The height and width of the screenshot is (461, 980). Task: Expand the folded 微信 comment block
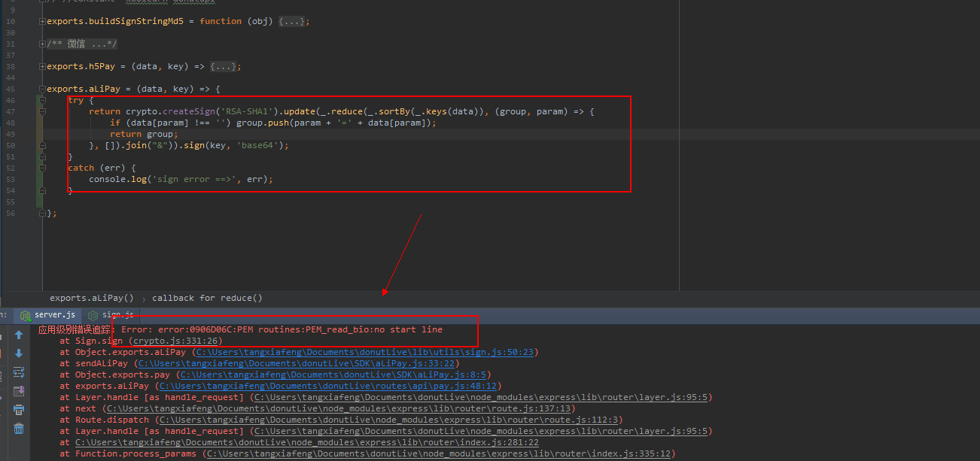pyautogui.click(x=42, y=44)
